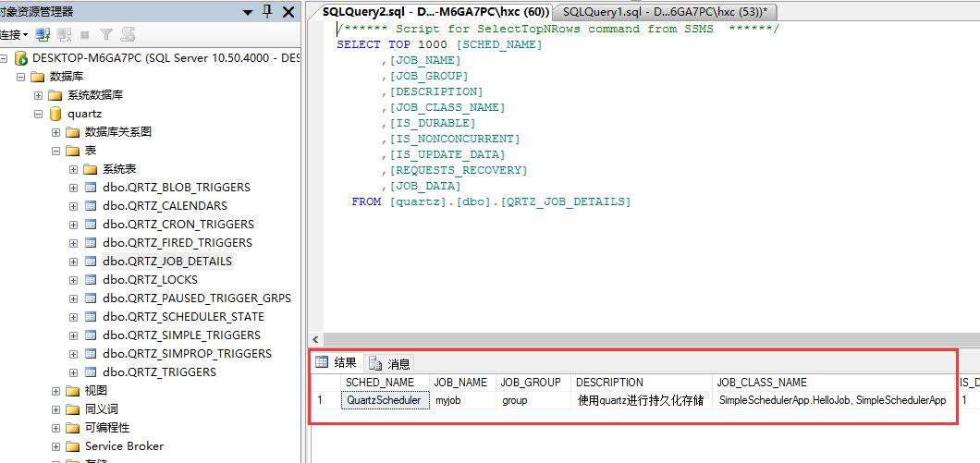
Task: Open the 结果 results tab
Action: point(337,362)
